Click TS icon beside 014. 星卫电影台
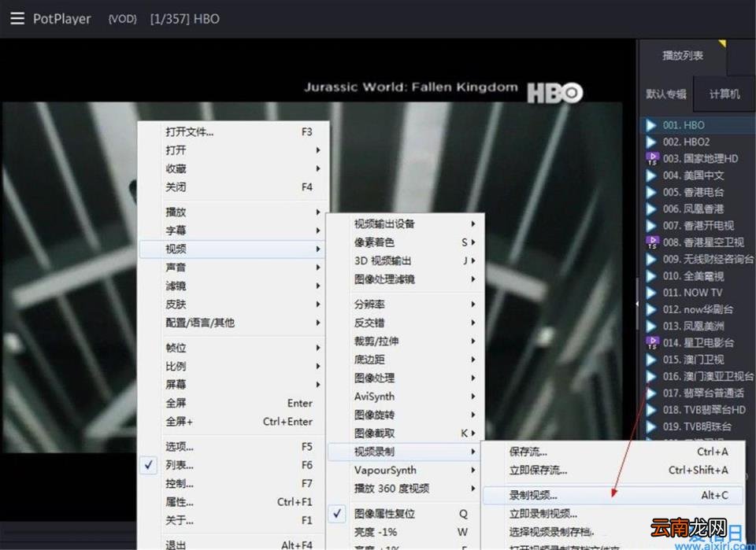Image resolution: width=756 pixels, height=550 pixels. click(652, 343)
